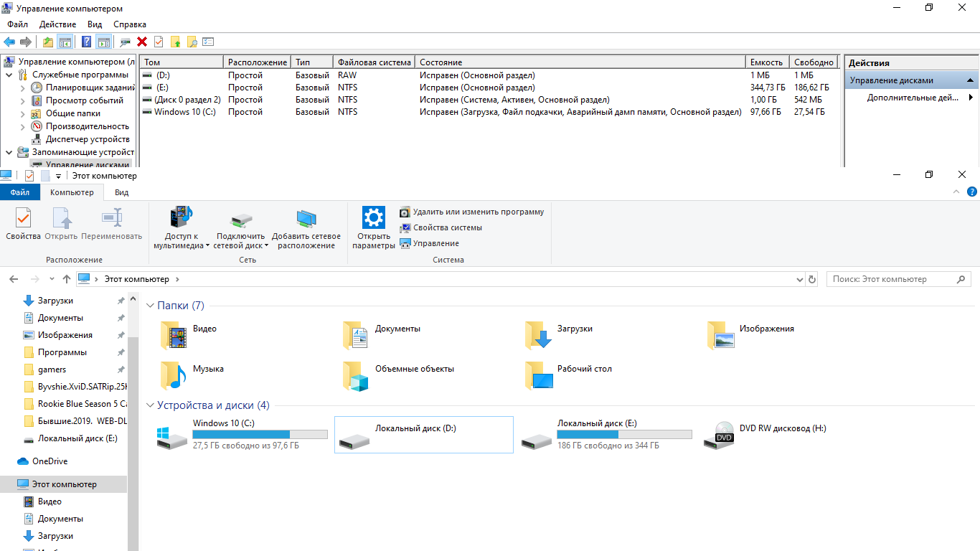Collapse the Служебные программы tree node
Image resolution: width=980 pixels, height=551 pixels.
[9, 75]
